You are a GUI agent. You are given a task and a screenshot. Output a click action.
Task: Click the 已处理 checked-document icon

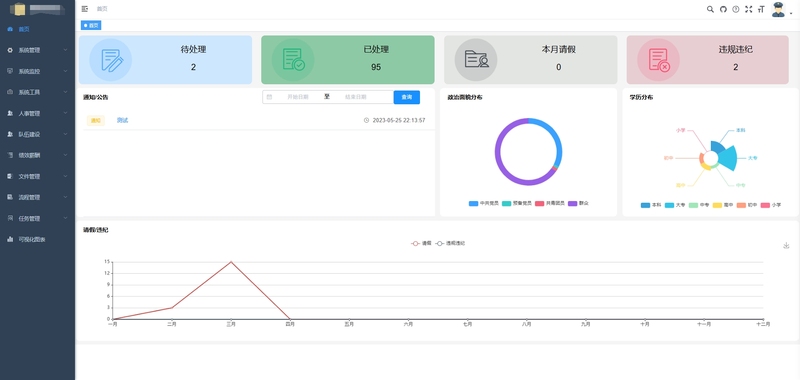tap(293, 60)
